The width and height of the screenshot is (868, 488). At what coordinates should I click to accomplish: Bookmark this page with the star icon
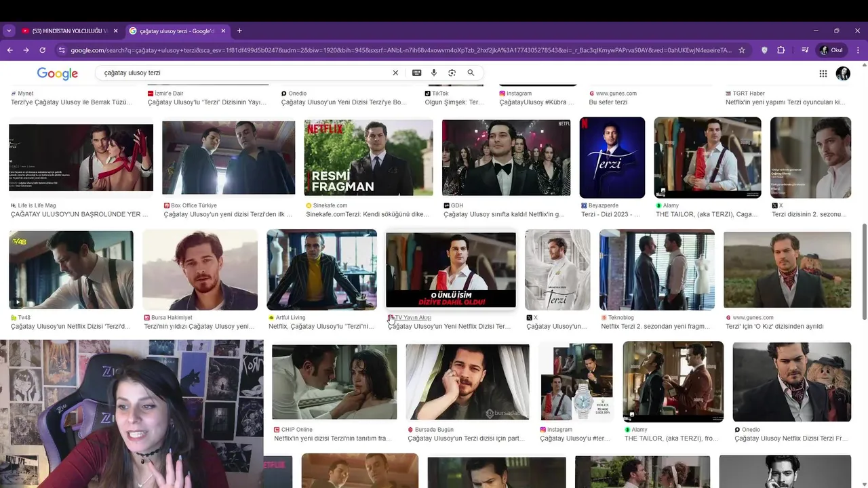pyautogui.click(x=742, y=50)
